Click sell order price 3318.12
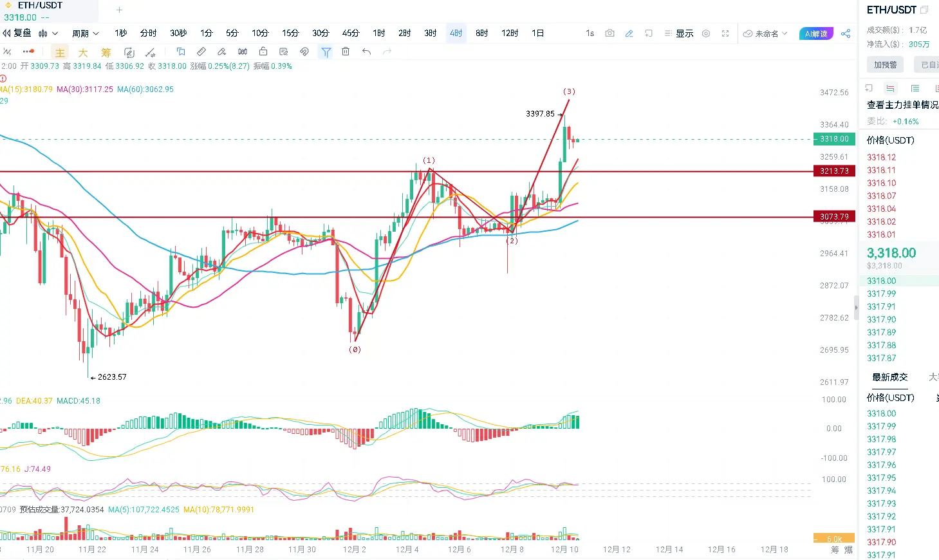Image resolution: width=939 pixels, height=560 pixels. (x=881, y=157)
